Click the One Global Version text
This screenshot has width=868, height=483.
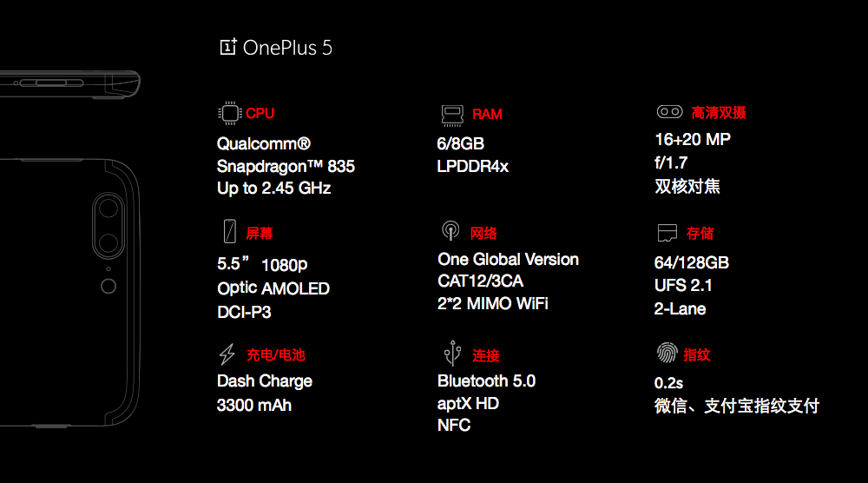508,260
